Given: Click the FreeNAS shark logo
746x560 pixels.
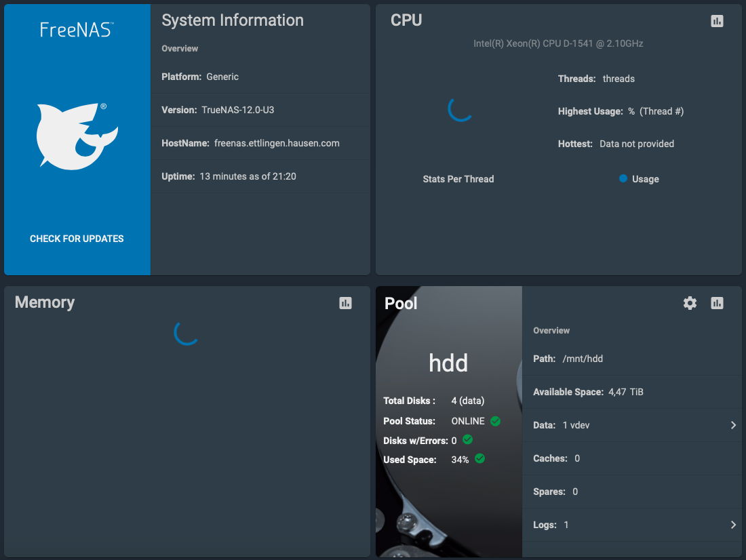Looking at the screenshot, I should [77, 136].
